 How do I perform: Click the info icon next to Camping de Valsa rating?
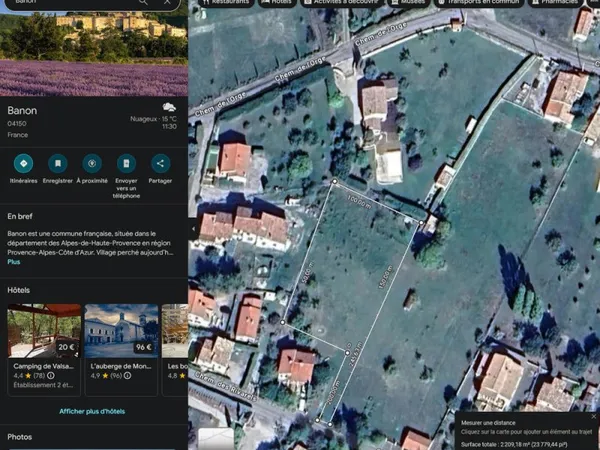click(51, 376)
